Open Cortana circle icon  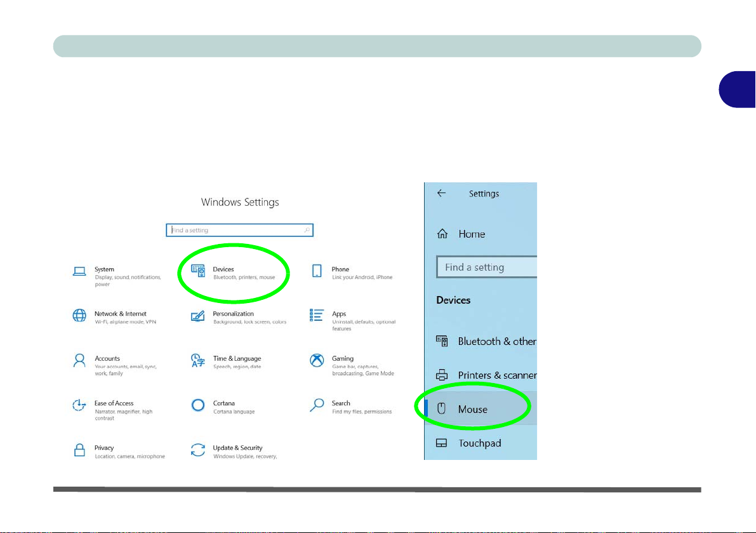(197, 405)
